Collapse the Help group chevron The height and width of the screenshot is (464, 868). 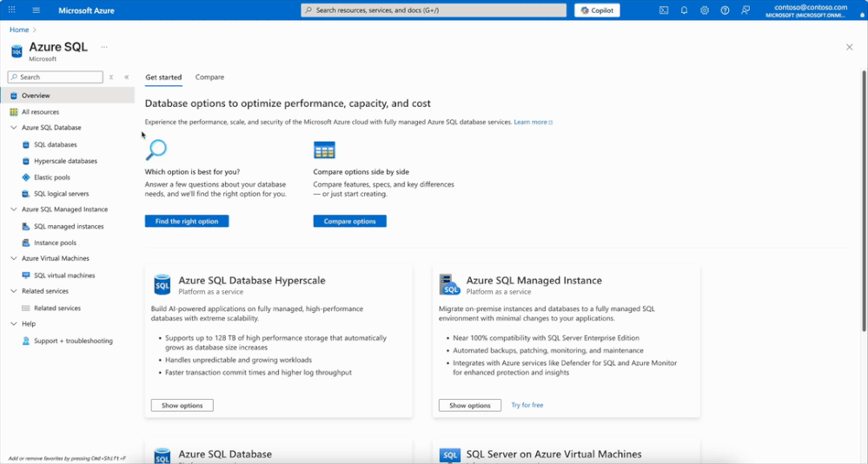click(x=14, y=324)
